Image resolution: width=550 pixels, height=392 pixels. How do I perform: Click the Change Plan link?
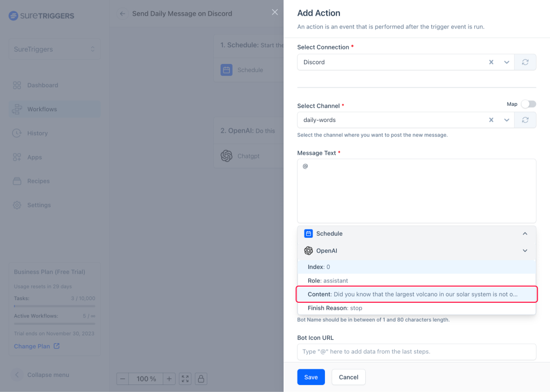33,346
